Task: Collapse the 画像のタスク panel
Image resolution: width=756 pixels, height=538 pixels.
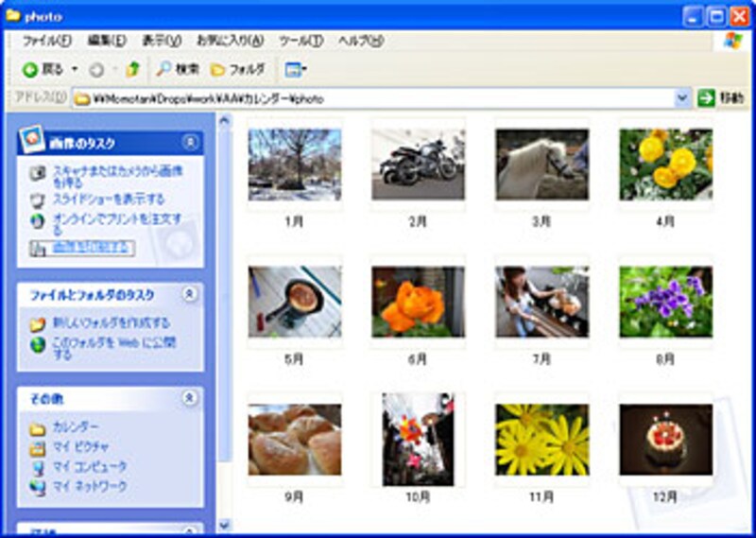Action: (x=190, y=142)
